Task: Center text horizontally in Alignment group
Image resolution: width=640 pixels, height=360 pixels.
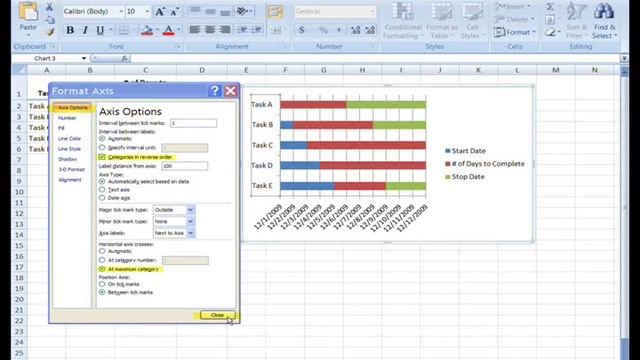Action: click(x=210, y=30)
